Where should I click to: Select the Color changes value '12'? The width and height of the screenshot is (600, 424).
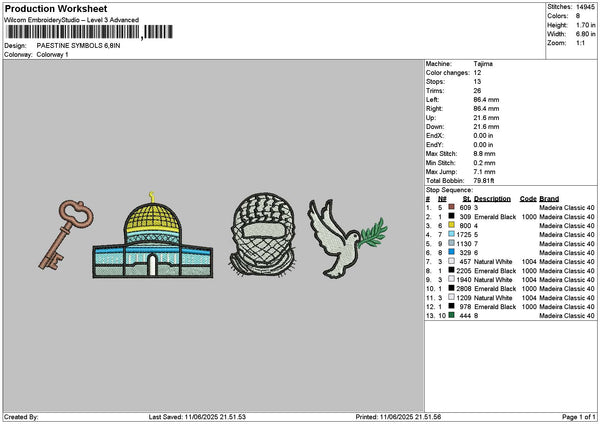tap(477, 73)
